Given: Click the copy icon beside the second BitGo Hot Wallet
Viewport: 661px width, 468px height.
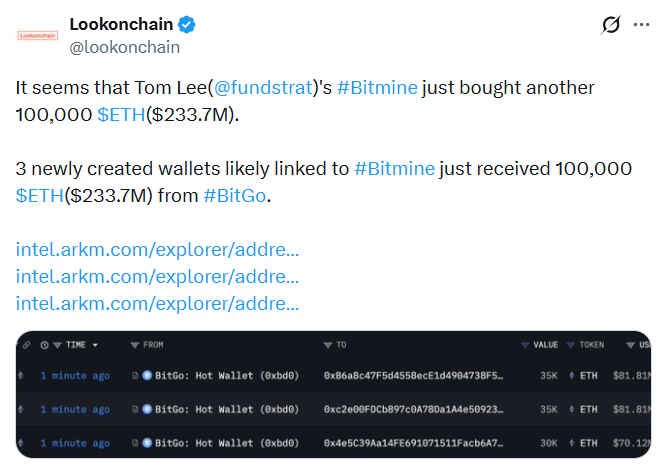Looking at the screenshot, I should 135,409.
